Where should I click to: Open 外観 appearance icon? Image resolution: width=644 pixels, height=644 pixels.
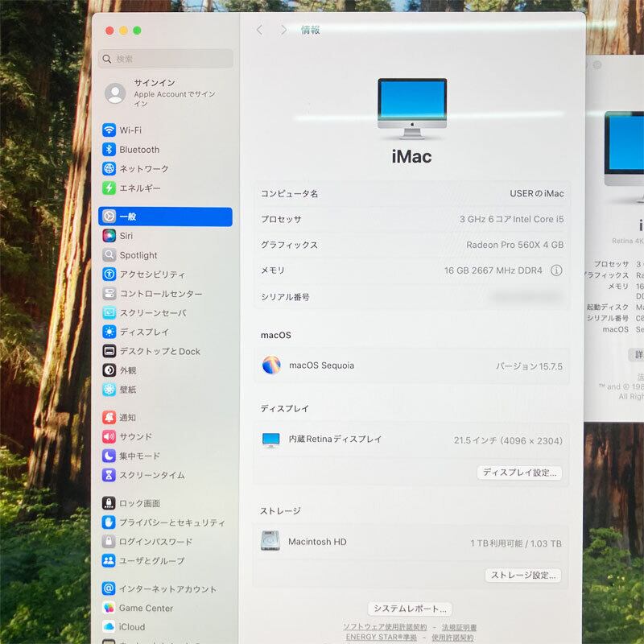click(109, 370)
